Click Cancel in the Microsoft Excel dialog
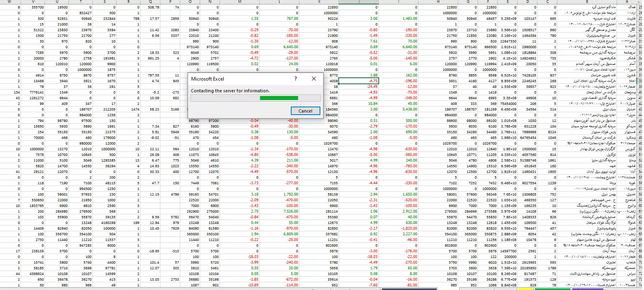The height and width of the screenshot is (290, 644). [305, 111]
